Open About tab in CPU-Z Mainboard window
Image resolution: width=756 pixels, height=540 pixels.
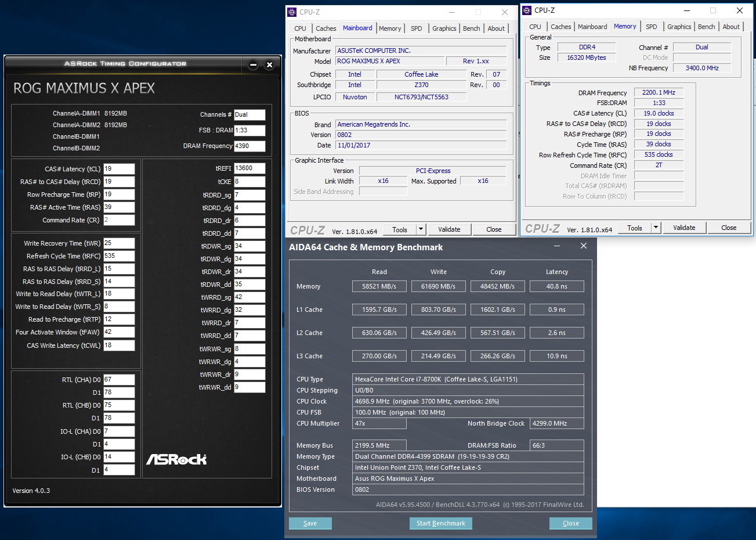coord(496,28)
